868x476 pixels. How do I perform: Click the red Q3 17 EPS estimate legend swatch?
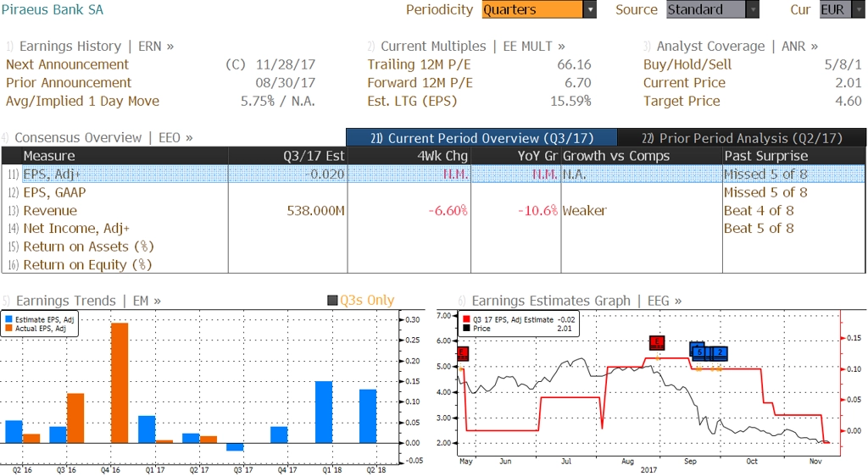tap(467, 319)
